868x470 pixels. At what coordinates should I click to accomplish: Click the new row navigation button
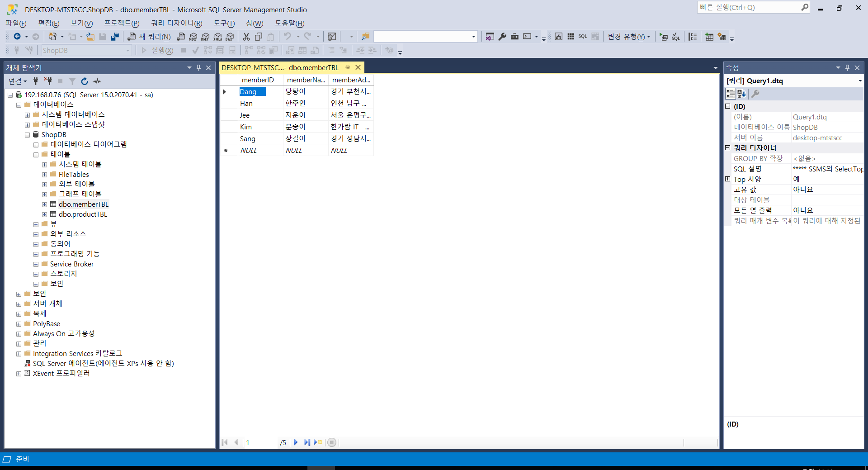(x=318, y=442)
